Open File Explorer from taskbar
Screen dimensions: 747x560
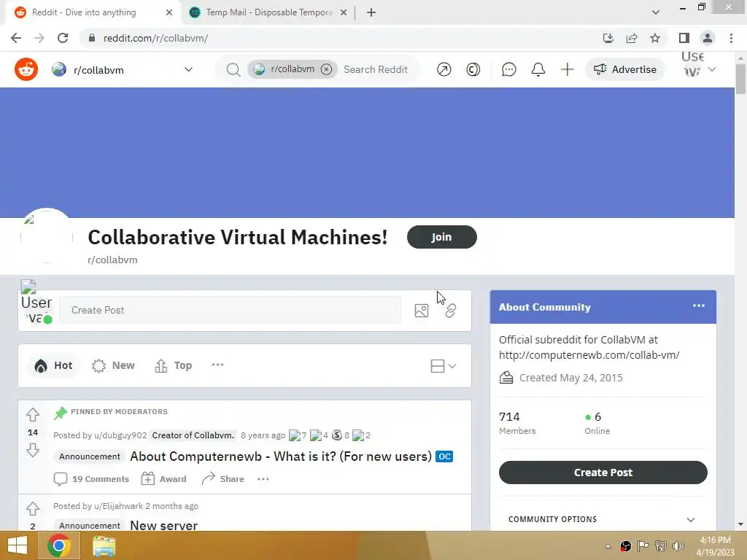pos(104,546)
